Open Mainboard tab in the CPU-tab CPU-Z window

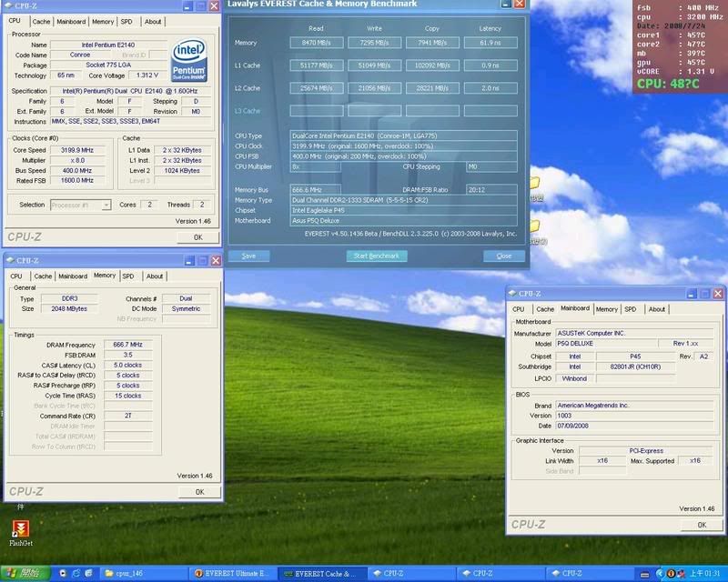point(71,21)
